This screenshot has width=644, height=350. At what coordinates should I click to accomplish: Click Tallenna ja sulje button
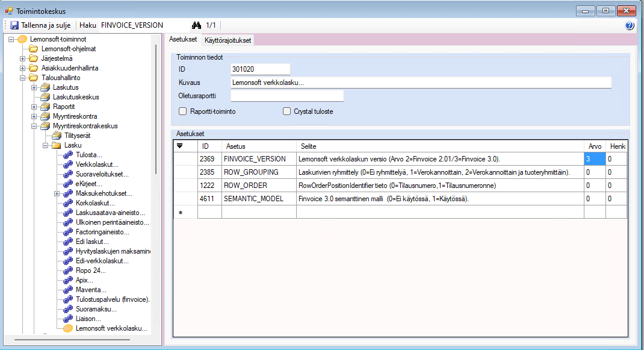click(41, 25)
